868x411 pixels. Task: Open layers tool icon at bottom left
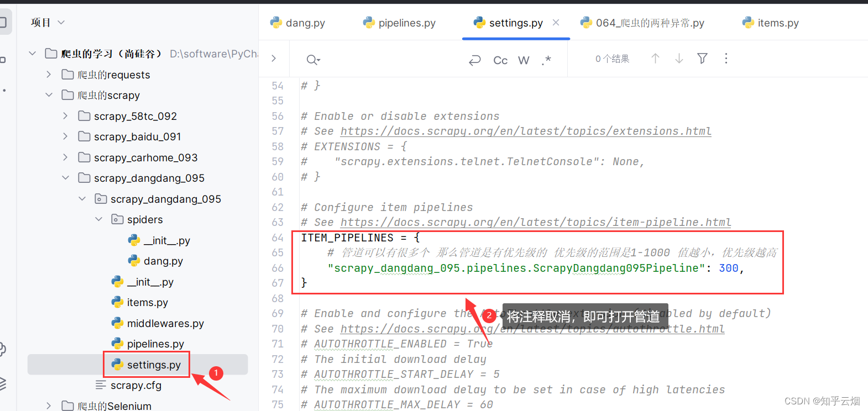[2, 383]
